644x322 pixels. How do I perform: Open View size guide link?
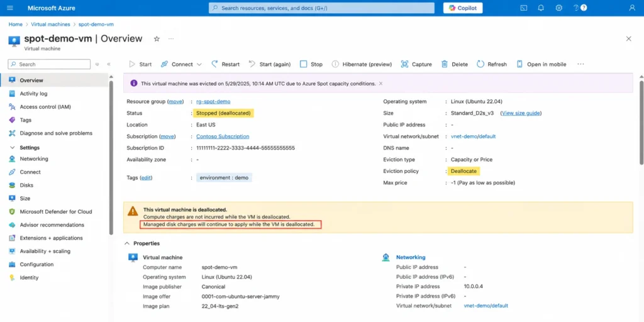[x=521, y=113]
